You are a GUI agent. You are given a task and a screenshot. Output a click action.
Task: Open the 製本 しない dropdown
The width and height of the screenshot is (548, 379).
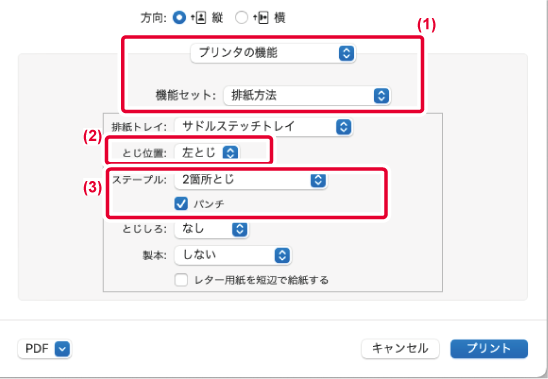click(x=233, y=255)
